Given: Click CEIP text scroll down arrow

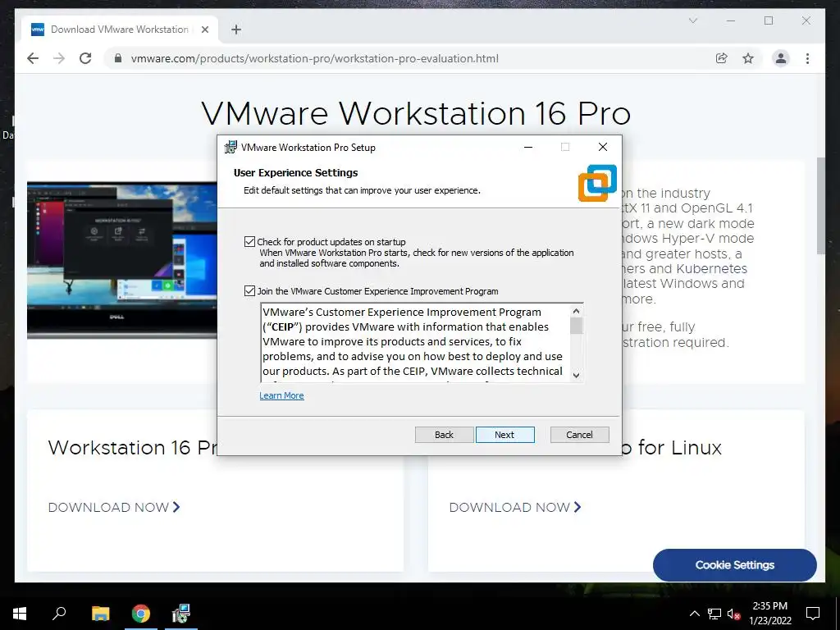Looking at the screenshot, I should pos(577,375).
